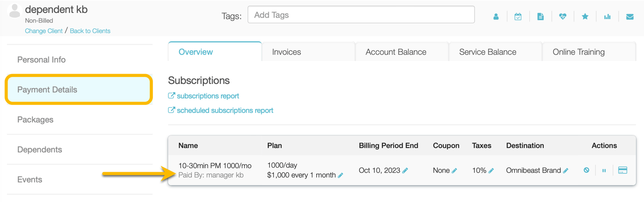Click the Add Tags input field
The width and height of the screenshot is (644, 202).
(x=361, y=15)
